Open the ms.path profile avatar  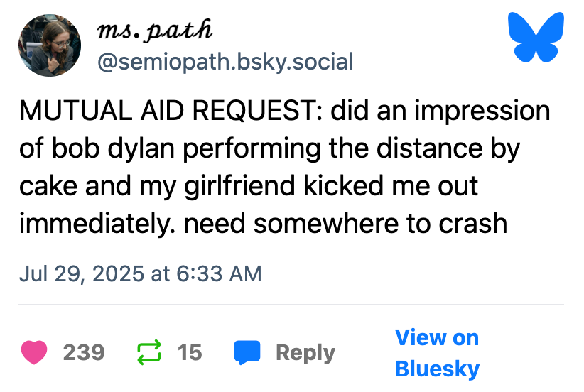50,45
